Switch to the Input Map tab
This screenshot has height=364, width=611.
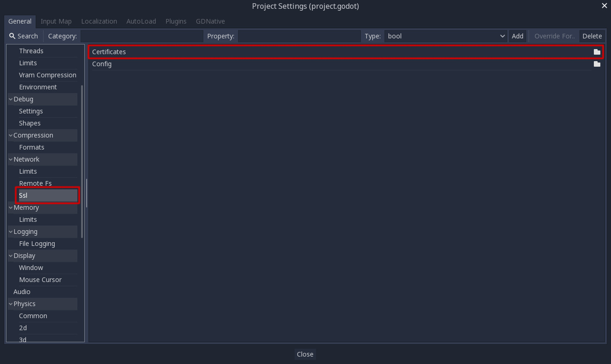56,21
